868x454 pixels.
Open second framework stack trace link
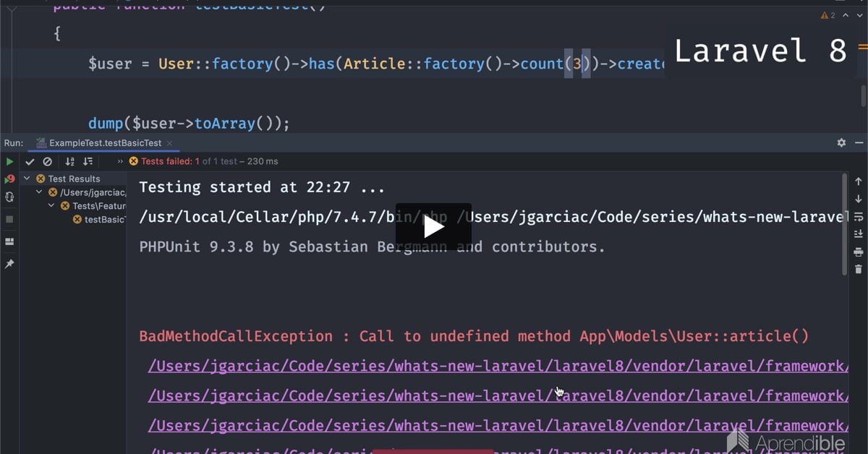[497, 395]
